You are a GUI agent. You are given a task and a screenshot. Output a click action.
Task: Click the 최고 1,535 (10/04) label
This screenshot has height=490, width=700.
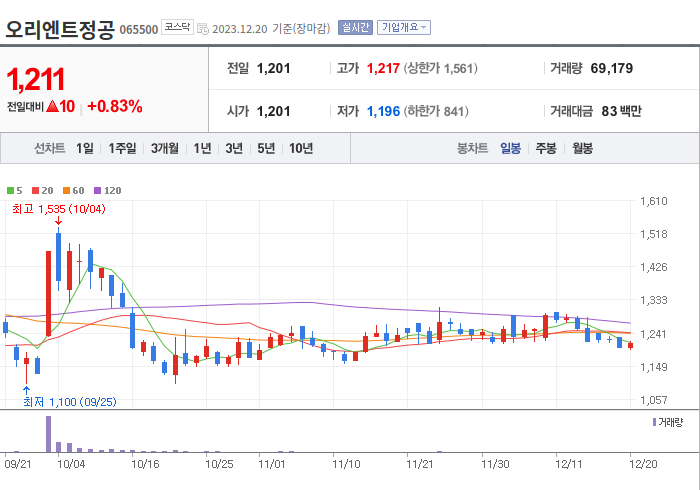point(58,209)
